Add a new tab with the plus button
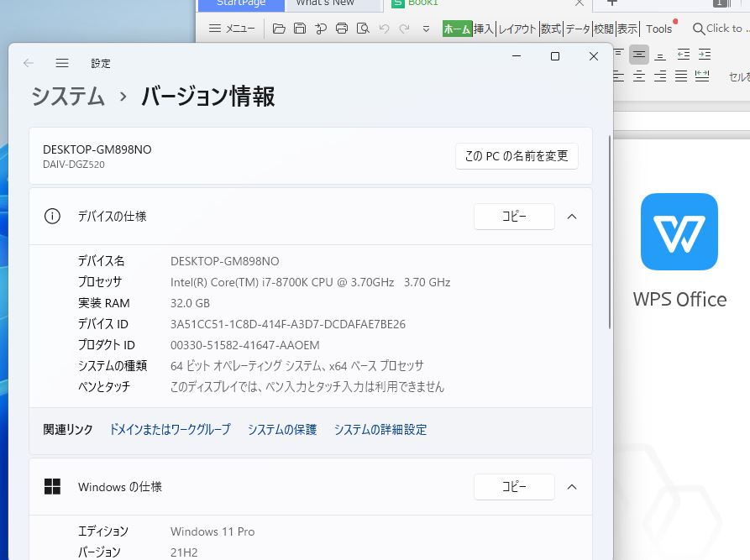This screenshot has width=750, height=560. tap(611, 3)
